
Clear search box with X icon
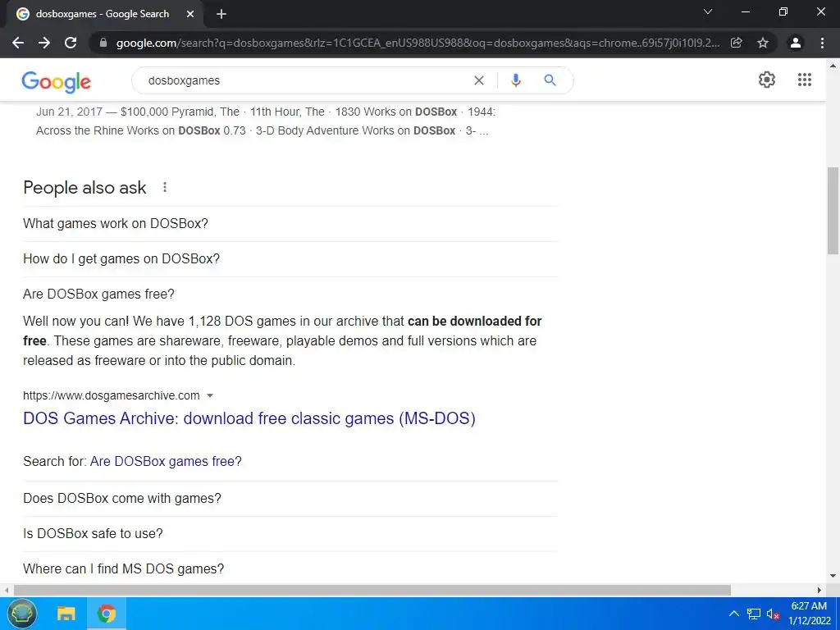pyautogui.click(x=479, y=80)
